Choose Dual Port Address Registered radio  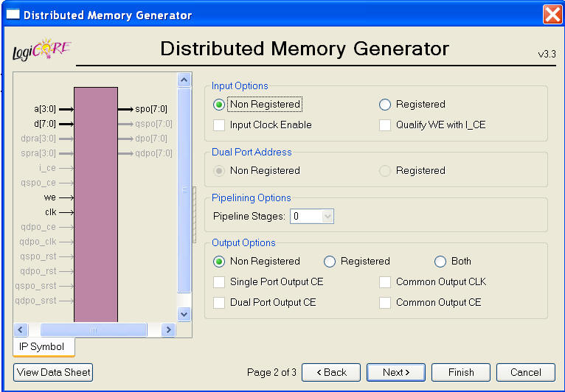click(385, 171)
